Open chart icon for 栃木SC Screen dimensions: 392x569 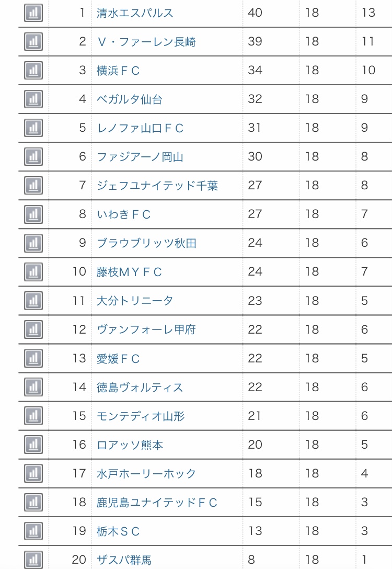click(33, 531)
